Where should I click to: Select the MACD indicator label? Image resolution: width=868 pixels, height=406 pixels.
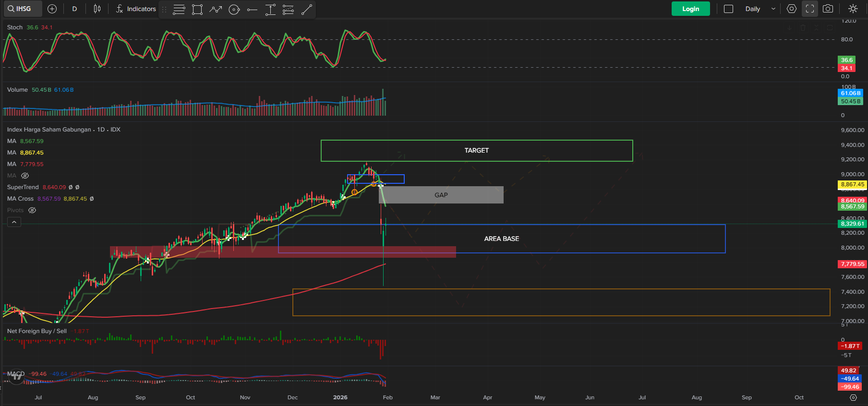[16, 374]
